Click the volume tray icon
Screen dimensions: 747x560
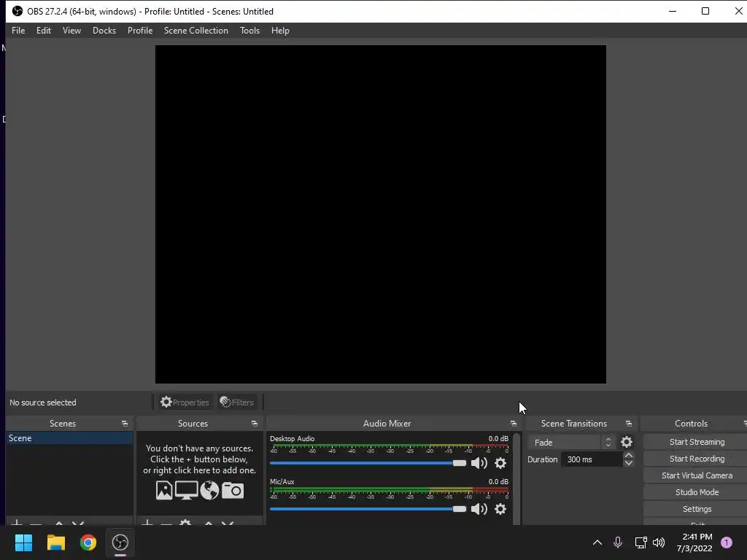659,542
